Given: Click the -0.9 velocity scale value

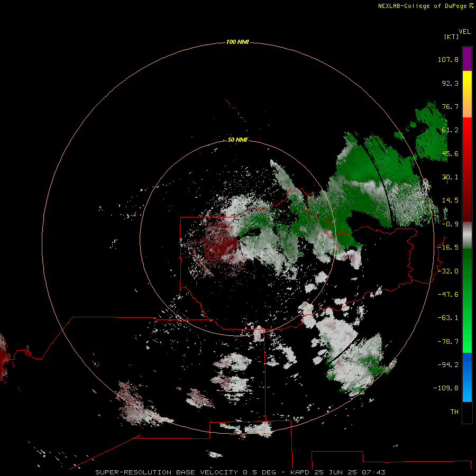Looking at the screenshot, I should (450, 224).
